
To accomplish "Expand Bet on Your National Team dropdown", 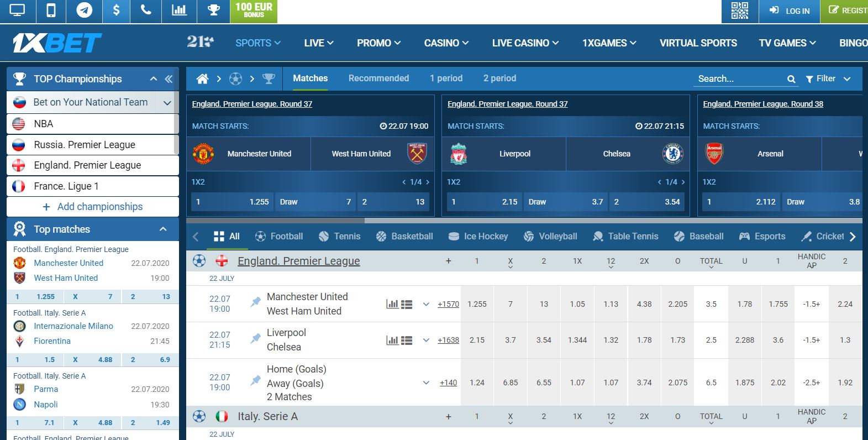I will click(x=167, y=102).
